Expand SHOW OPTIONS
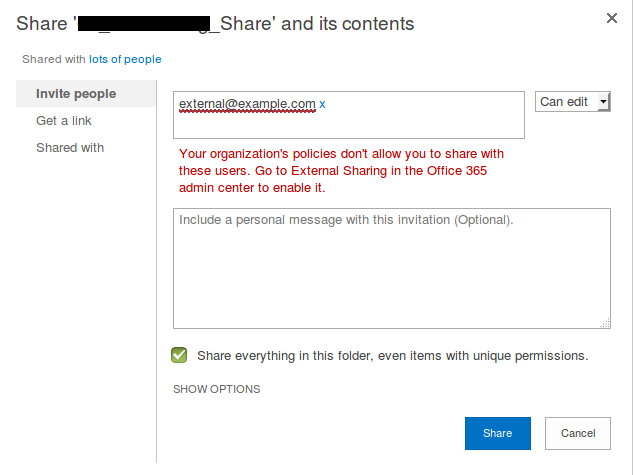 pyautogui.click(x=216, y=389)
